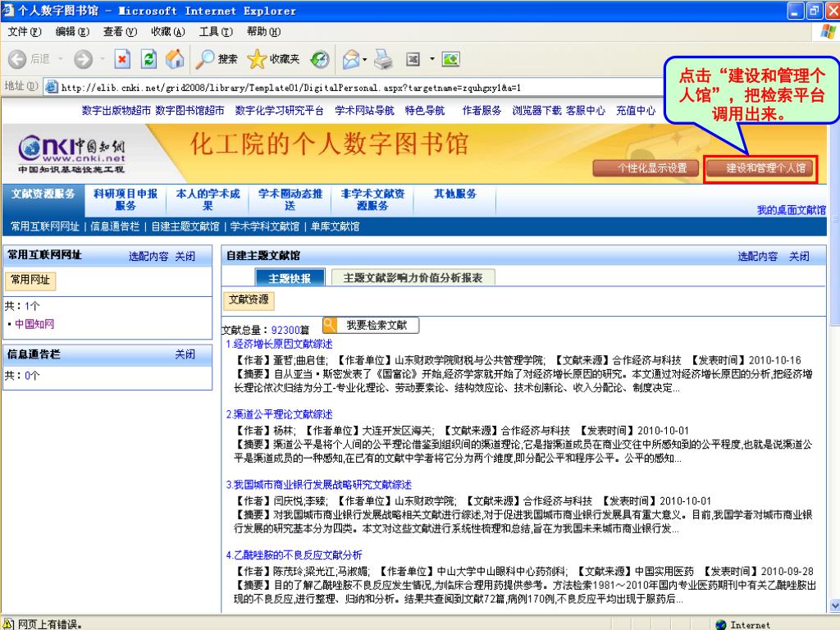Open the 编辑(E) menu
840x630 pixels.
coord(72,32)
